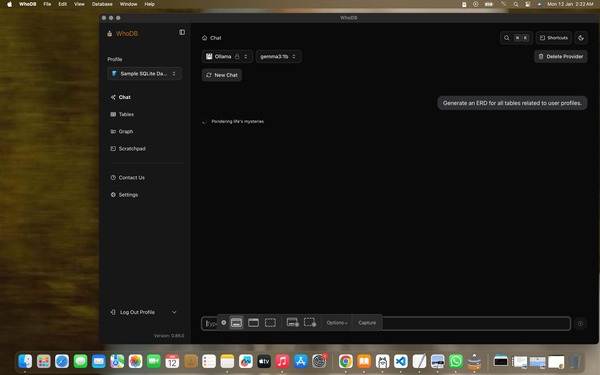Open the File menu

point(47,4)
